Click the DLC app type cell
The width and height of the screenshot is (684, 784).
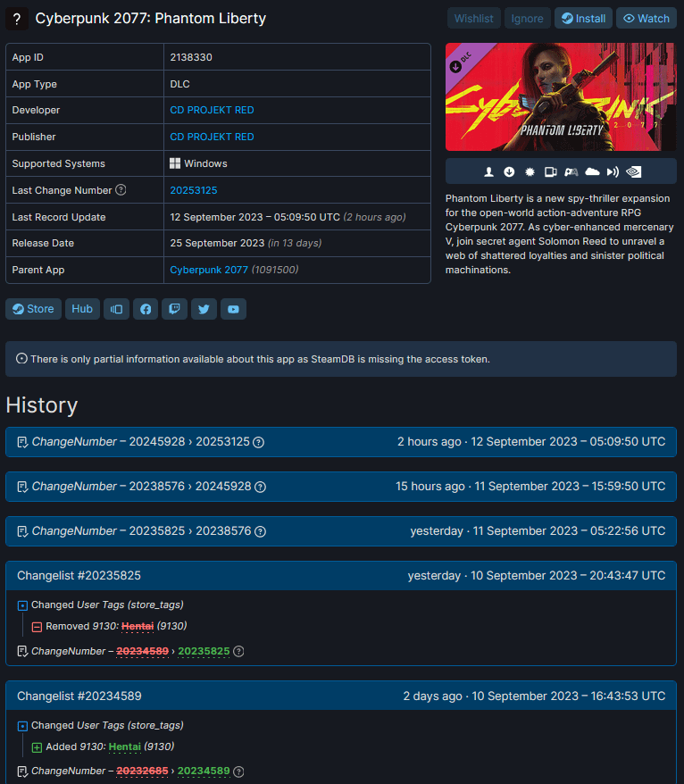[297, 84]
